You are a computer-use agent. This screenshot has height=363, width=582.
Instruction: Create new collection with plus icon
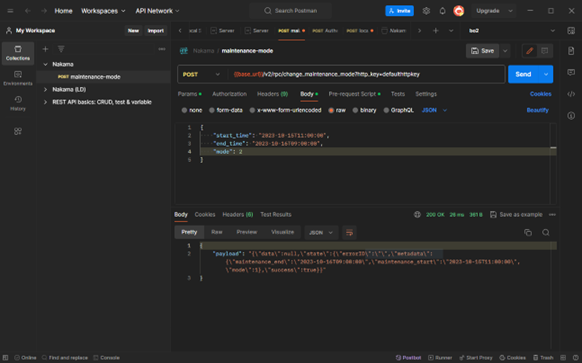pyautogui.click(x=45, y=49)
